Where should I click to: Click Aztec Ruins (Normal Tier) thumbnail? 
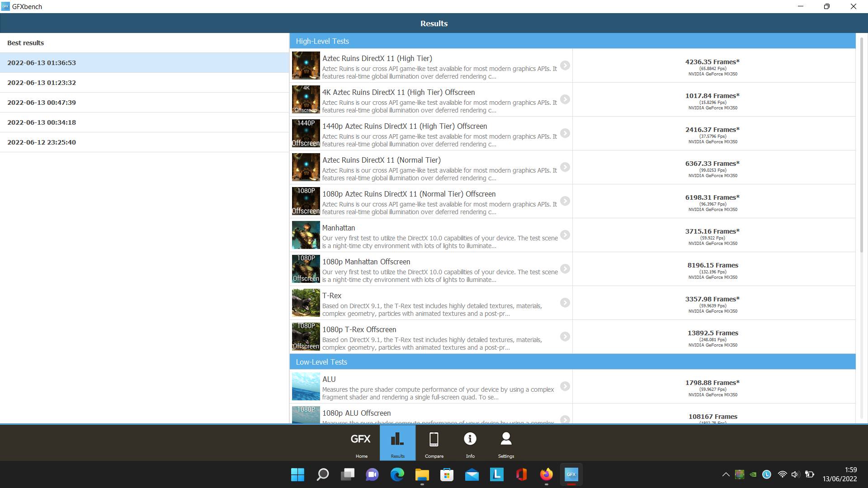(306, 167)
